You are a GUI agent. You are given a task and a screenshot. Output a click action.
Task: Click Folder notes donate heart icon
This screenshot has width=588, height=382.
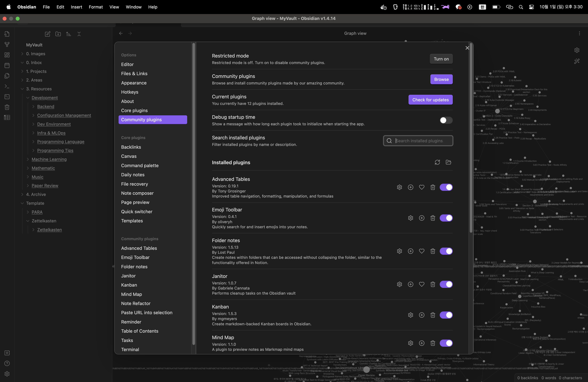click(422, 251)
